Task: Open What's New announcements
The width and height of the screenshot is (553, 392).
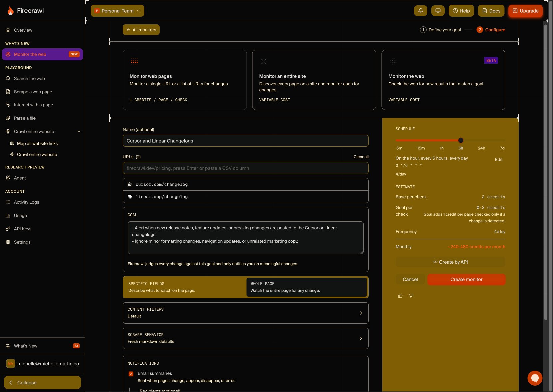Action: coord(42,346)
